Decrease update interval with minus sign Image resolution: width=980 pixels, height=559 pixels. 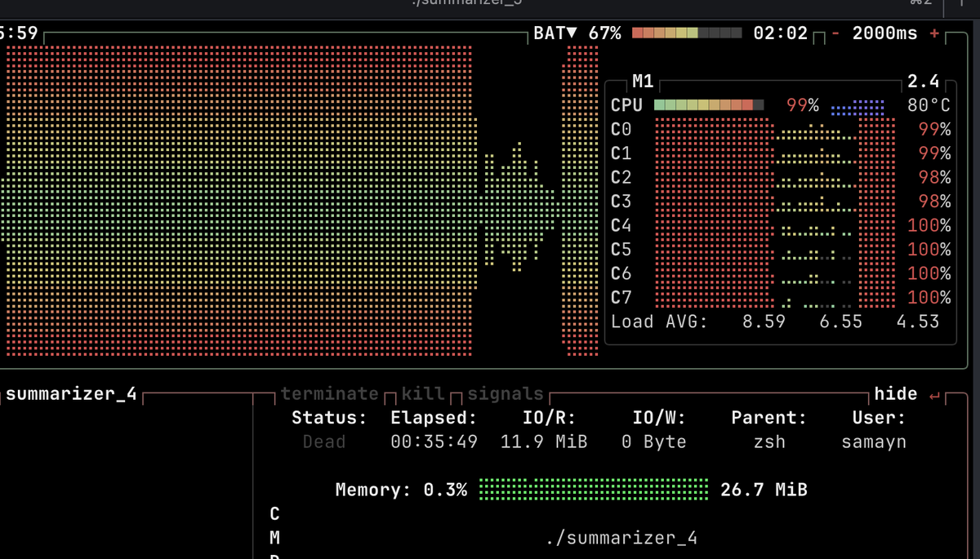tap(836, 33)
